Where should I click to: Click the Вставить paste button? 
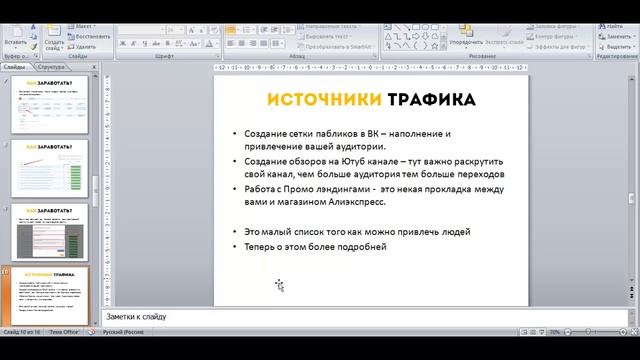point(16,37)
